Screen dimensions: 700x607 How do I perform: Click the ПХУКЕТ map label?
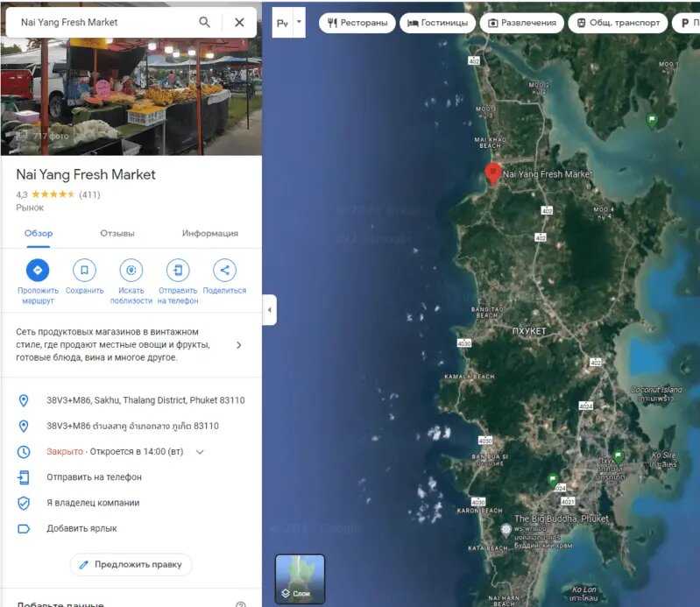click(529, 331)
